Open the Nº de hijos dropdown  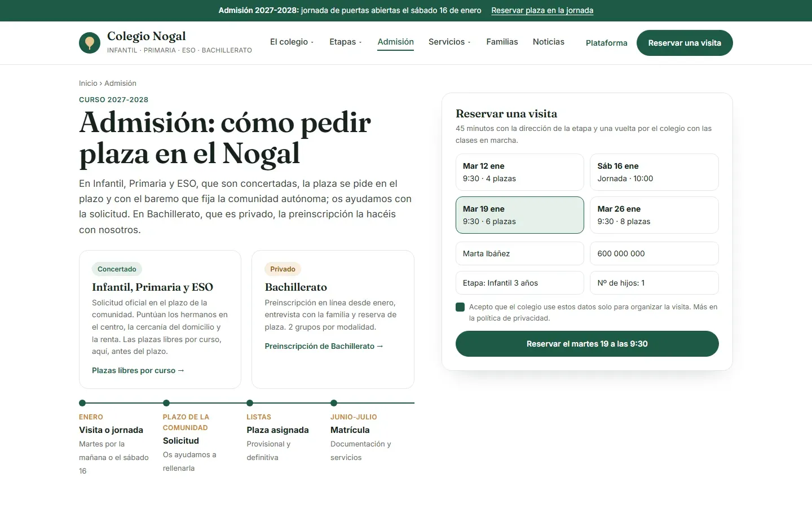coord(654,283)
